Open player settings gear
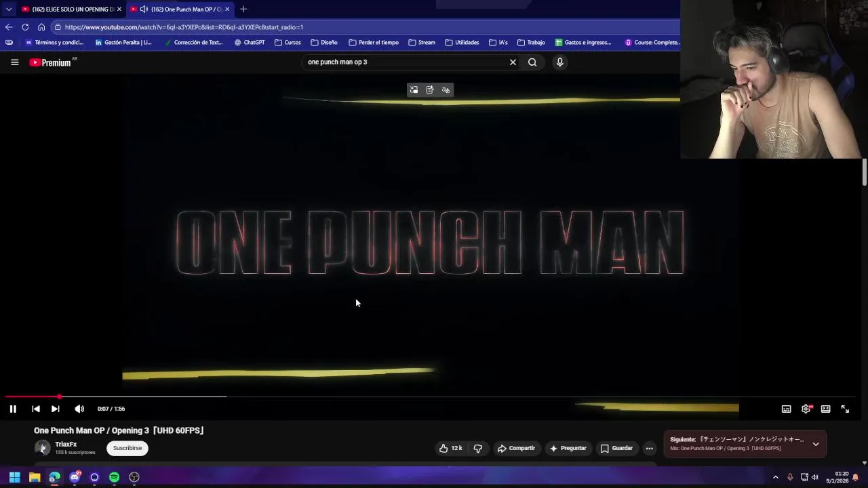The width and height of the screenshot is (868, 488). point(806,409)
